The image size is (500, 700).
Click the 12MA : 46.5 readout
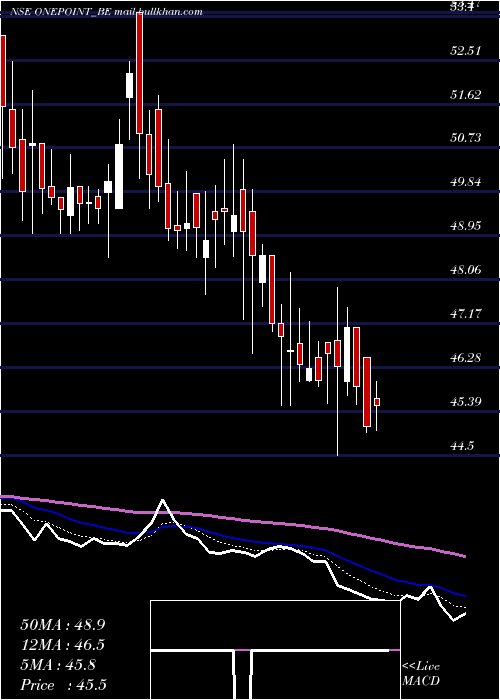pyautogui.click(x=63, y=645)
